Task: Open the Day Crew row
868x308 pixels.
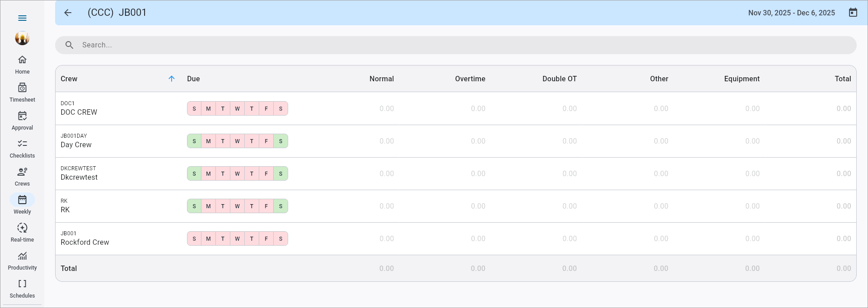Action: [x=456, y=141]
